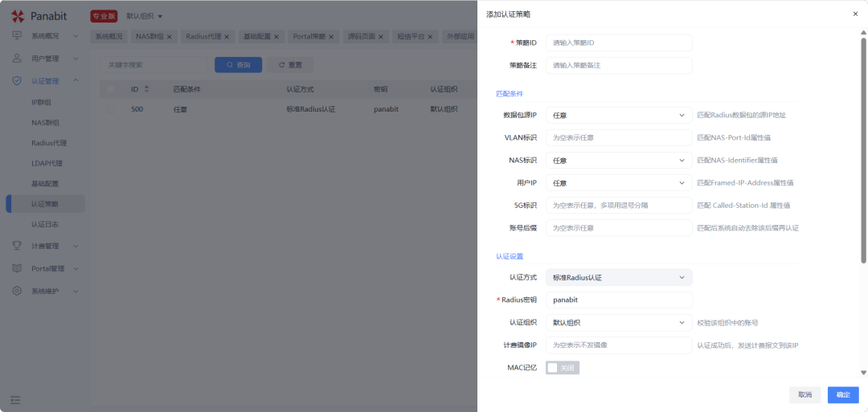Open 认证日志 in the sidebar
Viewport: 868px width, 412px height.
(45, 224)
